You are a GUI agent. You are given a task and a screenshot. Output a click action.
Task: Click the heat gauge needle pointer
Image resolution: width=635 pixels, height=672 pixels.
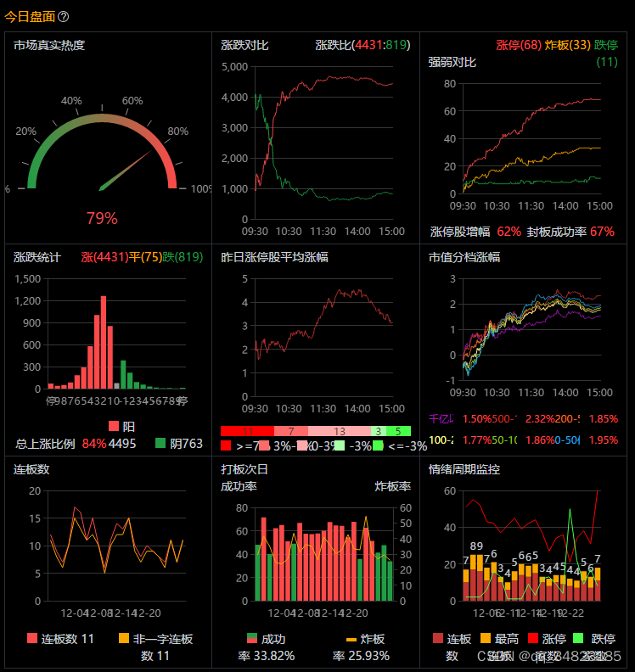click(x=125, y=171)
